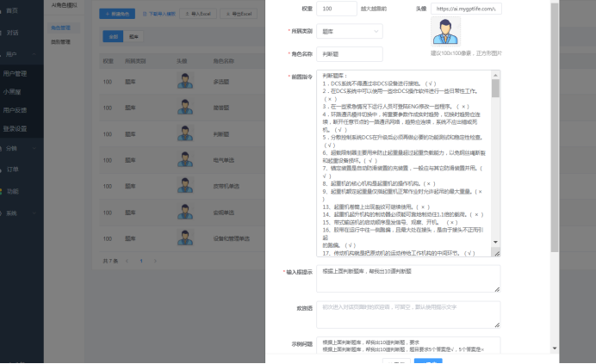Click the 欢迎语 textarea resize handle
Screen dimensions: 596x364
pos(497,325)
